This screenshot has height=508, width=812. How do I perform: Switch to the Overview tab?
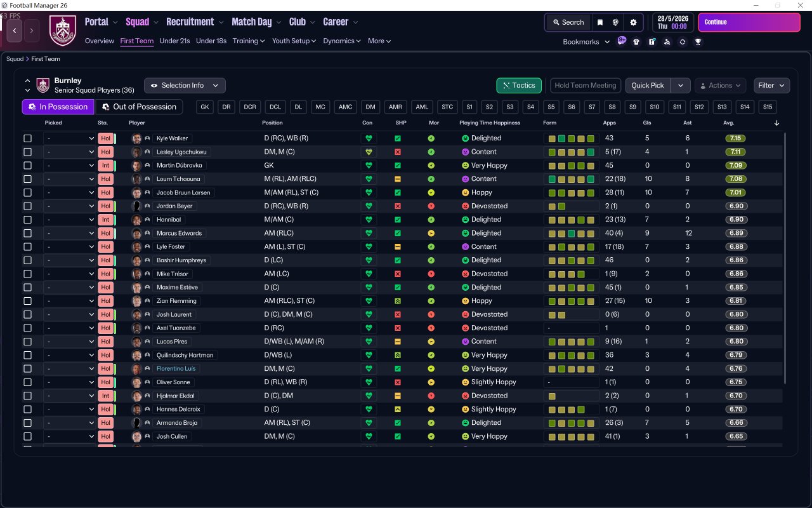click(100, 41)
